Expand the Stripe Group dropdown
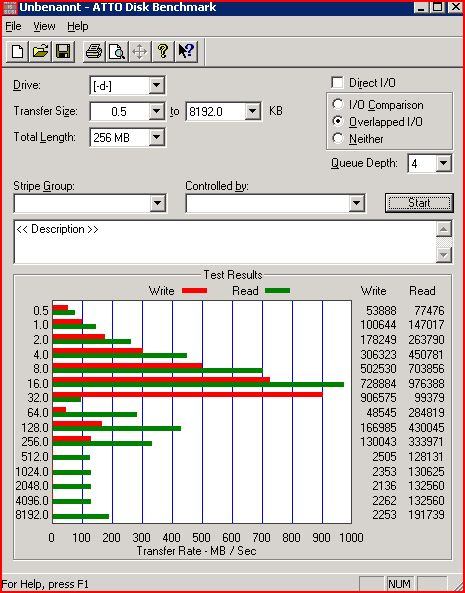This screenshot has width=465, height=593. tap(158, 203)
